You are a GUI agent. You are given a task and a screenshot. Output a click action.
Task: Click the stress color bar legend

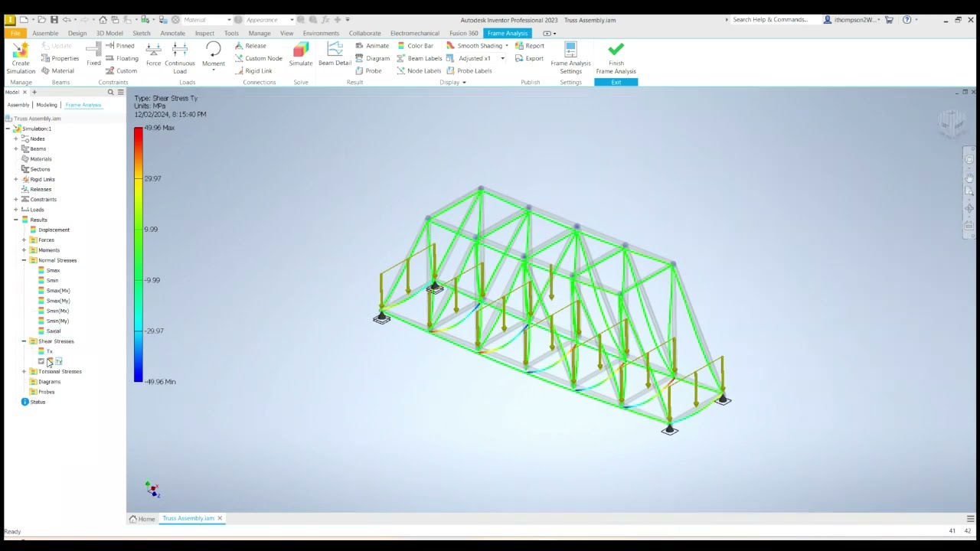tap(138, 255)
